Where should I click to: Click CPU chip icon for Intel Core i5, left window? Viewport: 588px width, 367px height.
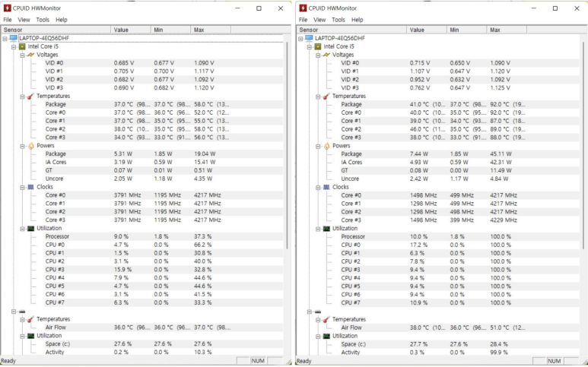22,46
